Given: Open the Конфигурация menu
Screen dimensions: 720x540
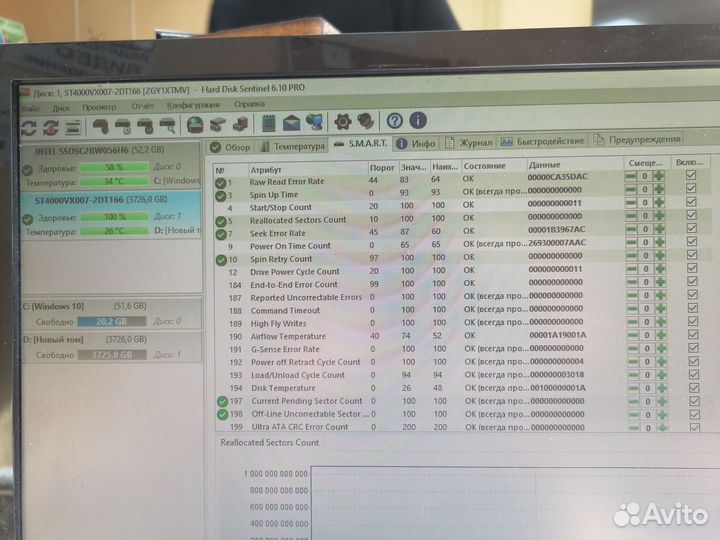Looking at the screenshot, I should coord(193,105).
